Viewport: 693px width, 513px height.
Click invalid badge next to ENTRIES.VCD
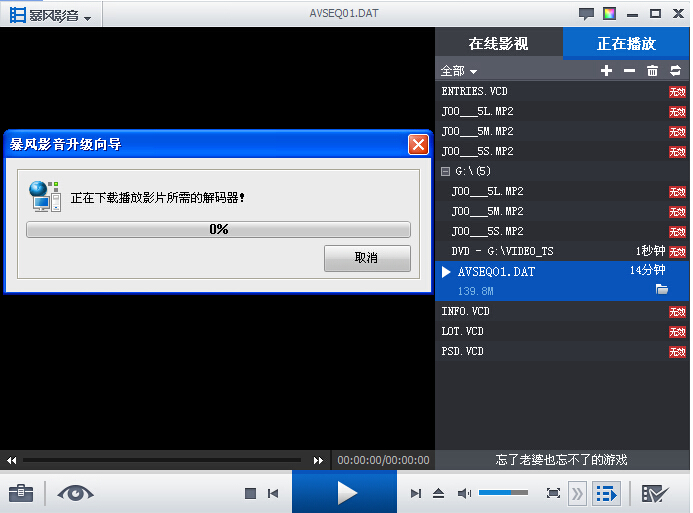click(677, 92)
